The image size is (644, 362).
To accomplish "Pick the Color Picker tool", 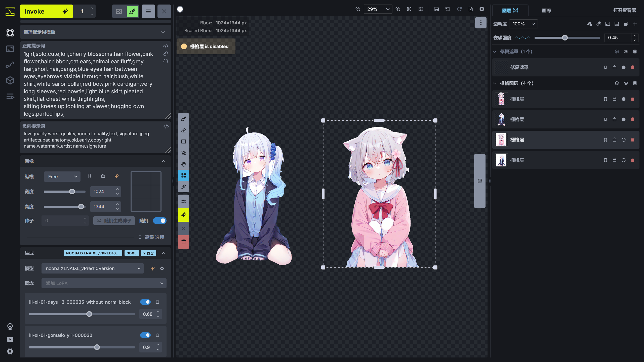I will (x=183, y=187).
